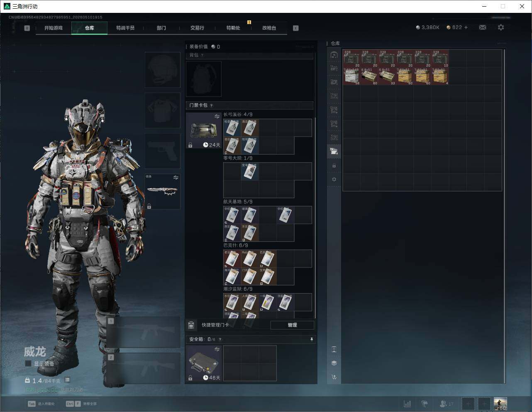The image size is (532, 412).
Task: Select the empty body armor slot
Action: click(x=163, y=110)
